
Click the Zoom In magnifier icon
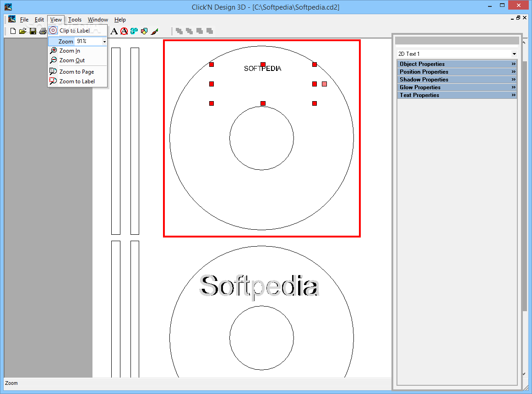53,50
